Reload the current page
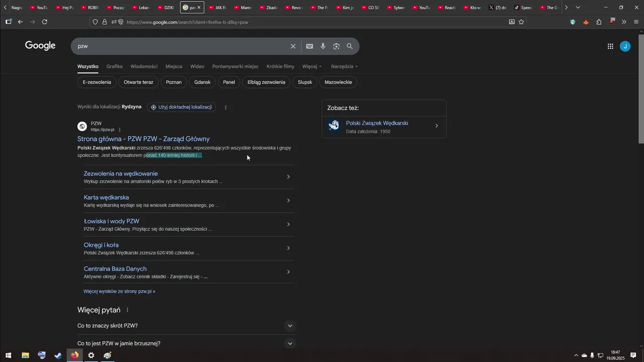 pyautogui.click(x=45, y=22)
